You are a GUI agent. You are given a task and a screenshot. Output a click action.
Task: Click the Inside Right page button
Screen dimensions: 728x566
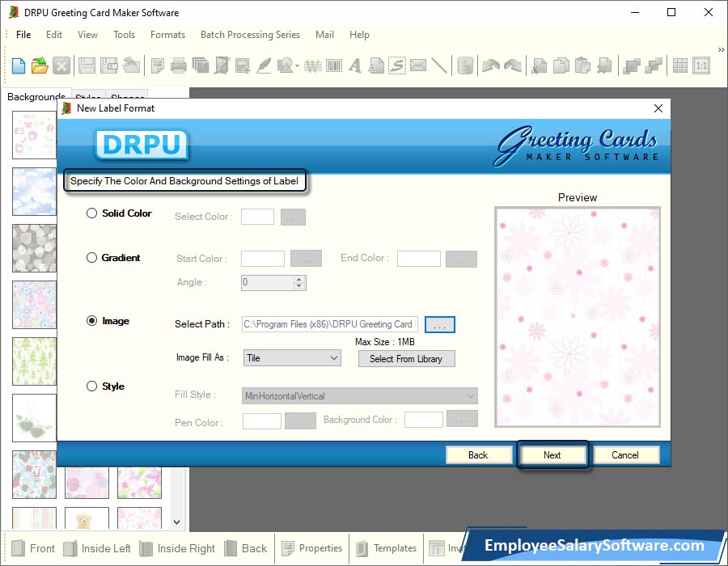pyautogui.click(x=177, y=548)
